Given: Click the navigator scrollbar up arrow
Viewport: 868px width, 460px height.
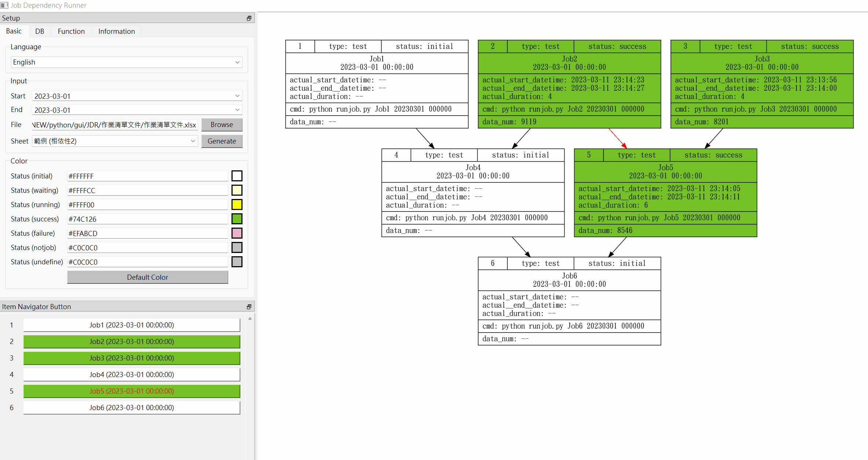Looking at the screenshot, I should [250, 318].
